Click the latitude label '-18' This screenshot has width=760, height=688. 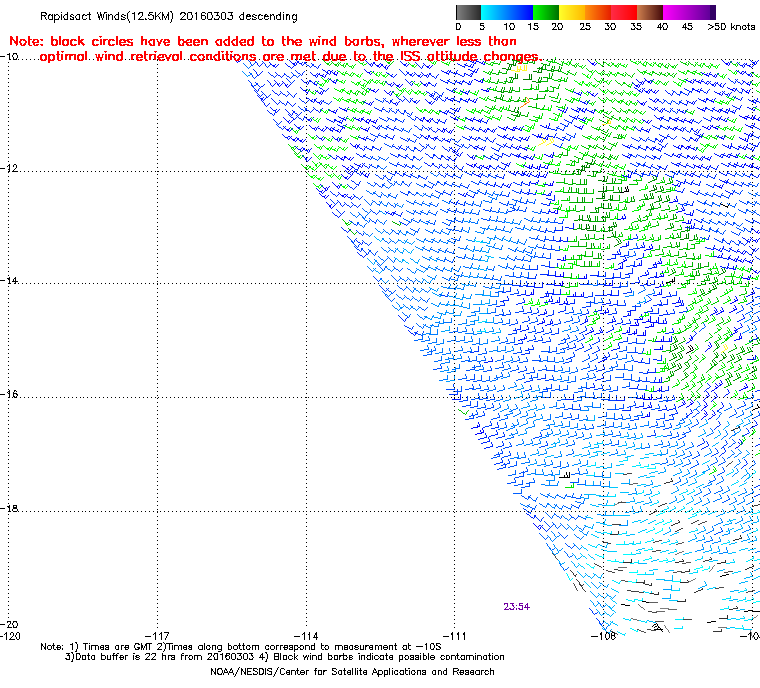pos(9,508)
